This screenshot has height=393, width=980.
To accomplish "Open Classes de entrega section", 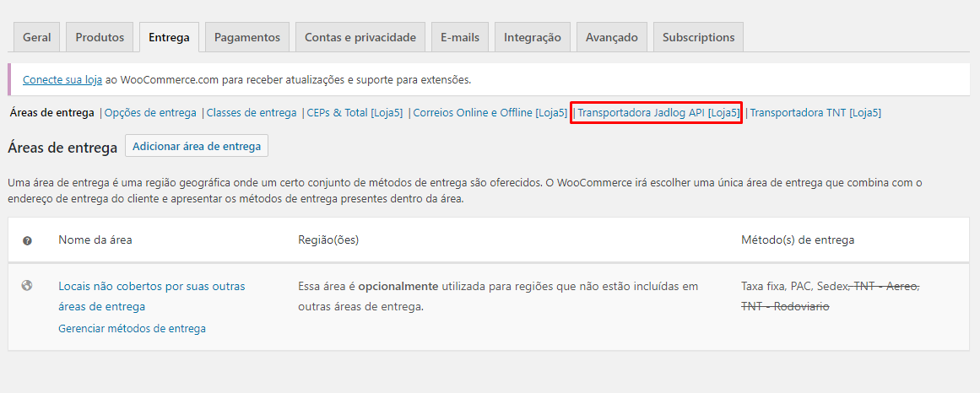I will (252, 112).
